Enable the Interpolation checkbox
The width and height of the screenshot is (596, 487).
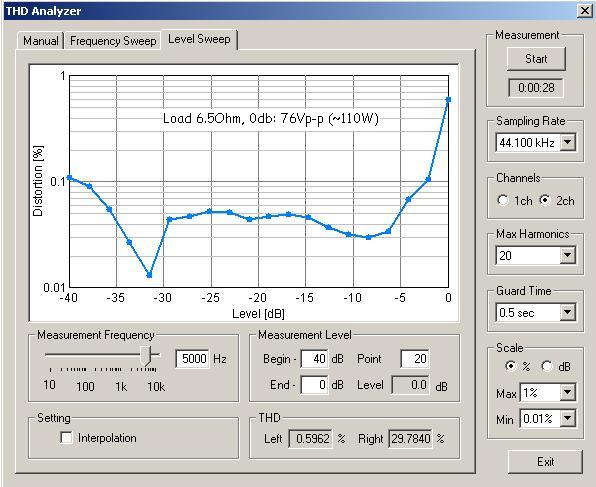click(67, 438)
